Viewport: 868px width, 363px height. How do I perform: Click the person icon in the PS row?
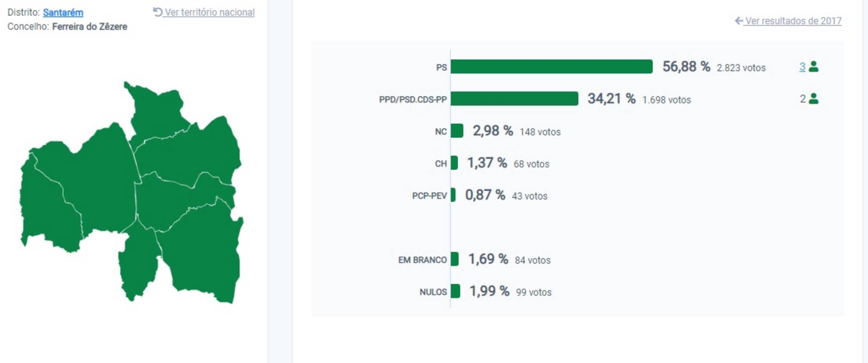pyautogui.click(x=813, y=67)
